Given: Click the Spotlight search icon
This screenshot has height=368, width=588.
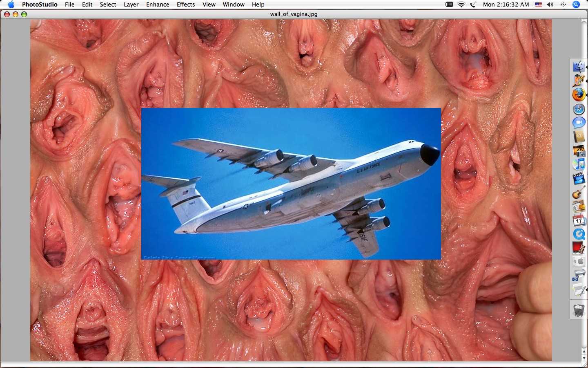Looking at the screenshot, I should 576,4.
